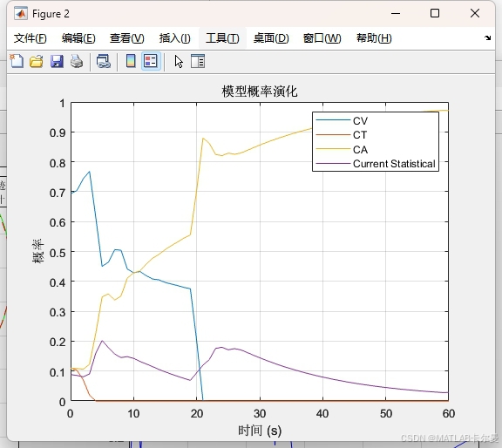Select the Current Statistical legend entry
Image resolution: width=502 pixels, height=448 pixels.
[x=376, y=164]
